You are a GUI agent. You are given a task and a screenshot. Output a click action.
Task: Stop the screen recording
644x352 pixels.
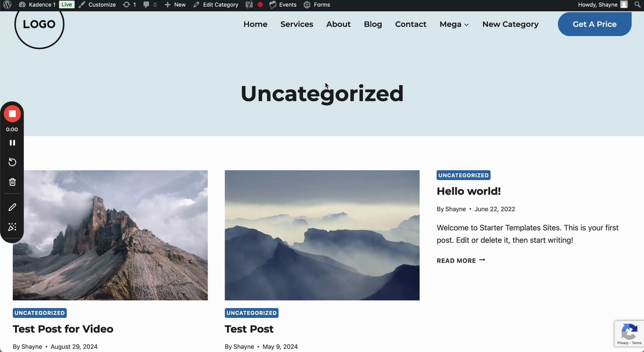coord(12,114)
